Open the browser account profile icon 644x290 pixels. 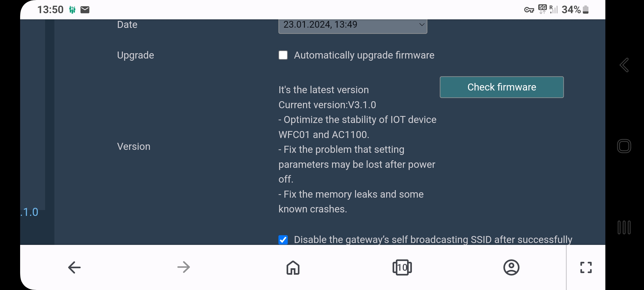coord(511,267)
